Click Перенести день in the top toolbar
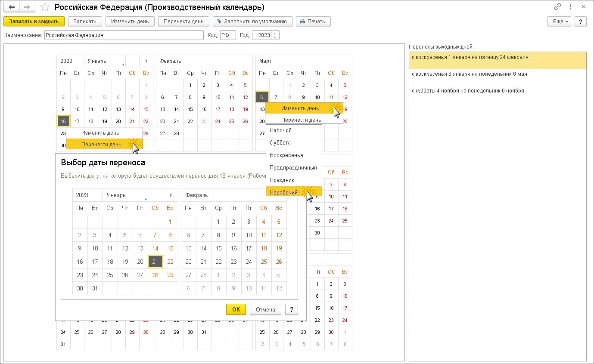This screenshot has width=594, height=364. 183,22
